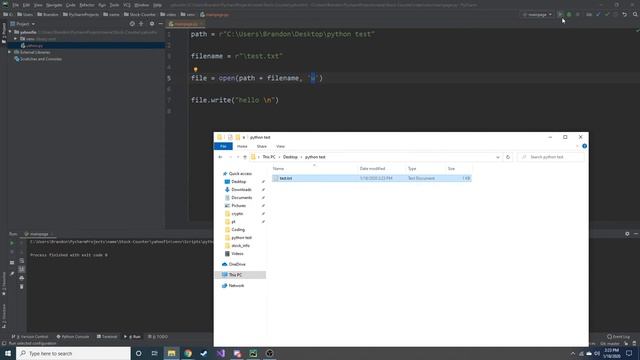
Task: Open the TODO tool window
Action: (158, 337)
